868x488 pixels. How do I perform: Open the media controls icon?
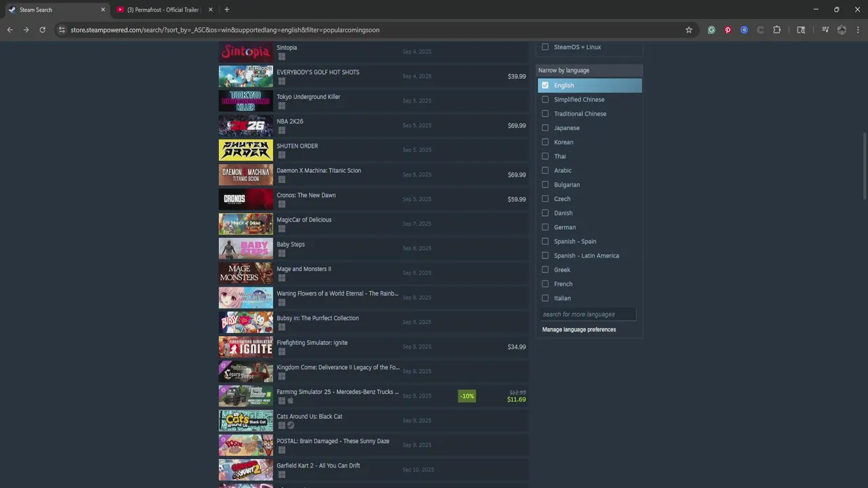point(825,30)
